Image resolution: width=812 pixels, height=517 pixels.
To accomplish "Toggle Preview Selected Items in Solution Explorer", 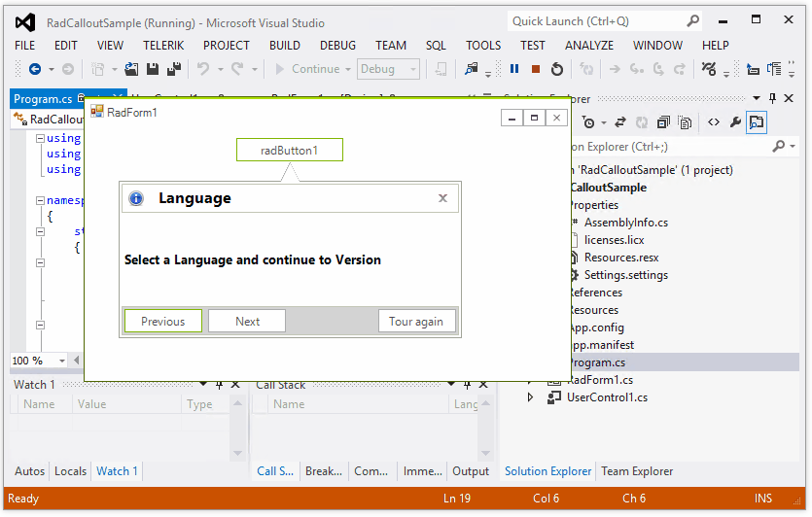I will [x=757, y=122].
